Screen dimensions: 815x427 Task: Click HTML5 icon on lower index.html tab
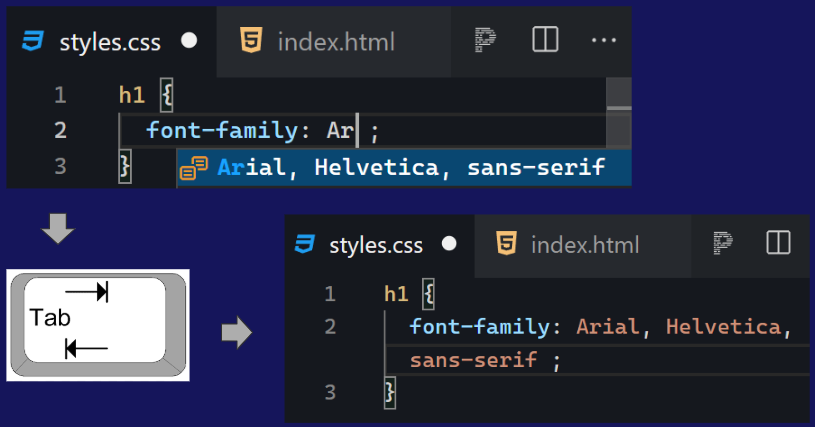click(506, 243)
